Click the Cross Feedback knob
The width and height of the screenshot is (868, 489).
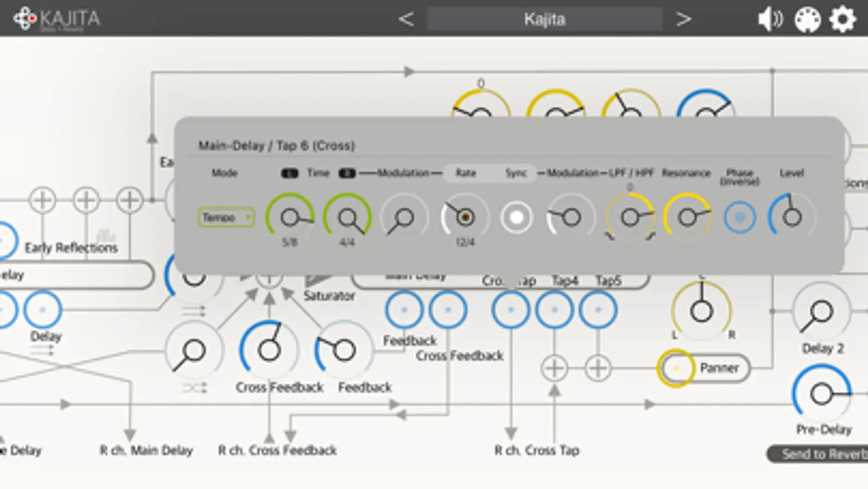(269, 350)
